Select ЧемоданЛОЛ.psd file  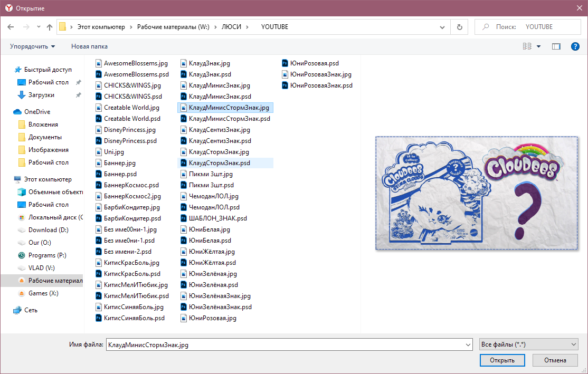pos(210,207)
